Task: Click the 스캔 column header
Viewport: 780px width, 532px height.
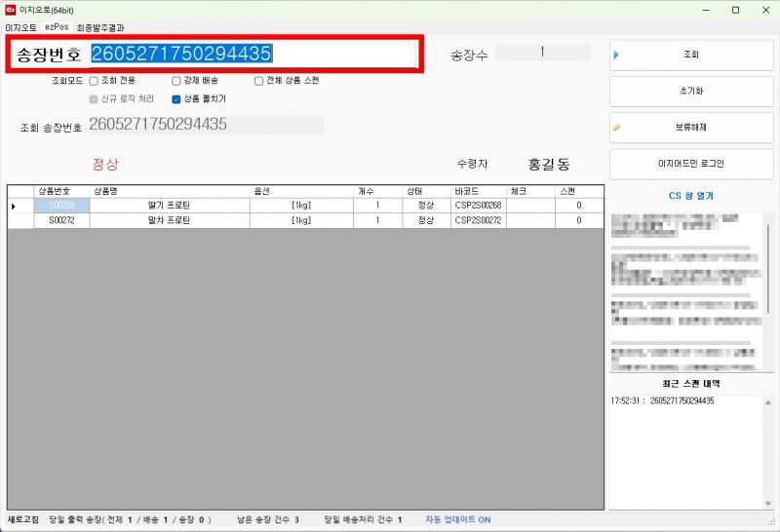Action: 579,191
